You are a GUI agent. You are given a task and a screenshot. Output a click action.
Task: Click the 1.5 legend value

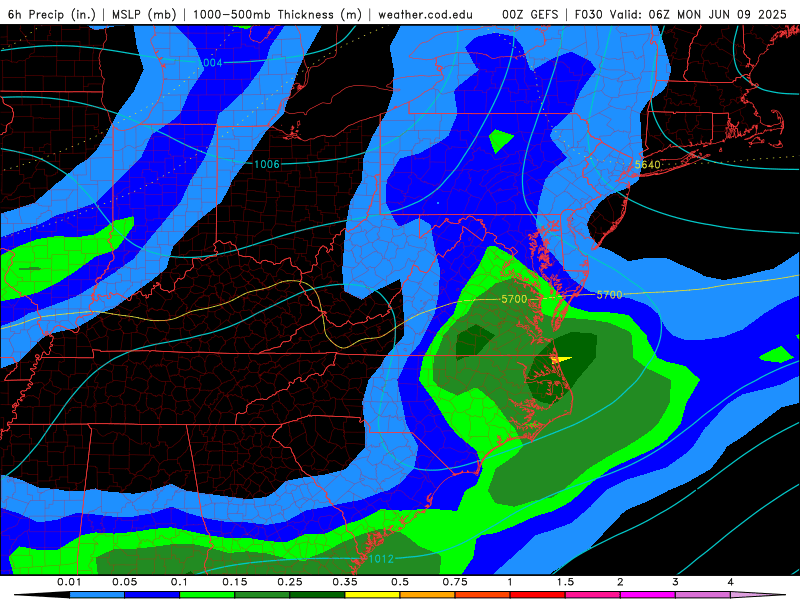pos(565,582)
